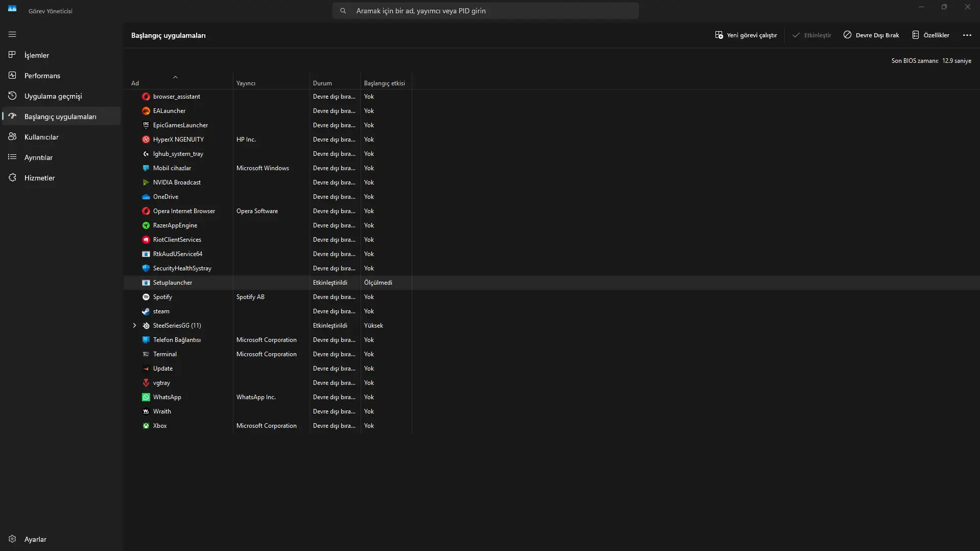The width and height of the screenshot is (980, 551).
Task: Click the WhatsApp app icon
Action: tap(146, 397)
